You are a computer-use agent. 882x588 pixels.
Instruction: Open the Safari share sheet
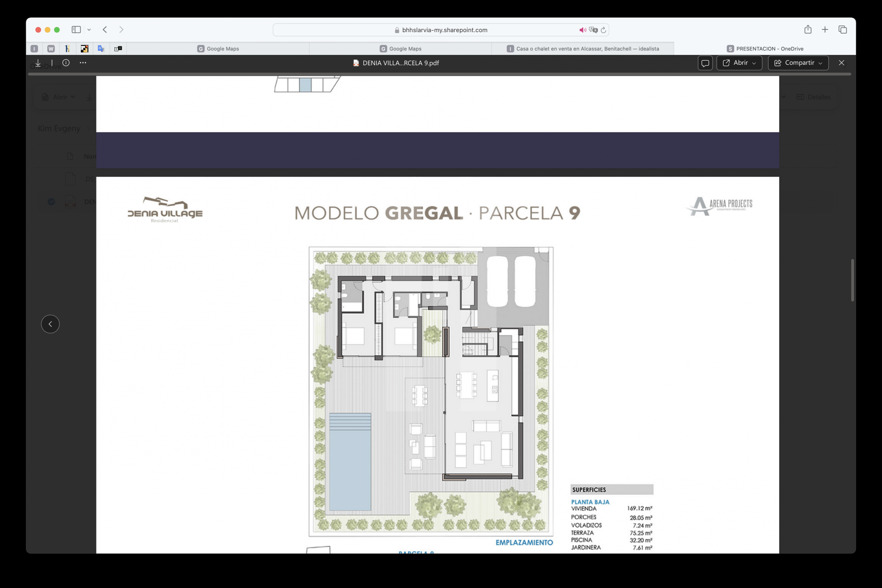[x=808, y=29]
